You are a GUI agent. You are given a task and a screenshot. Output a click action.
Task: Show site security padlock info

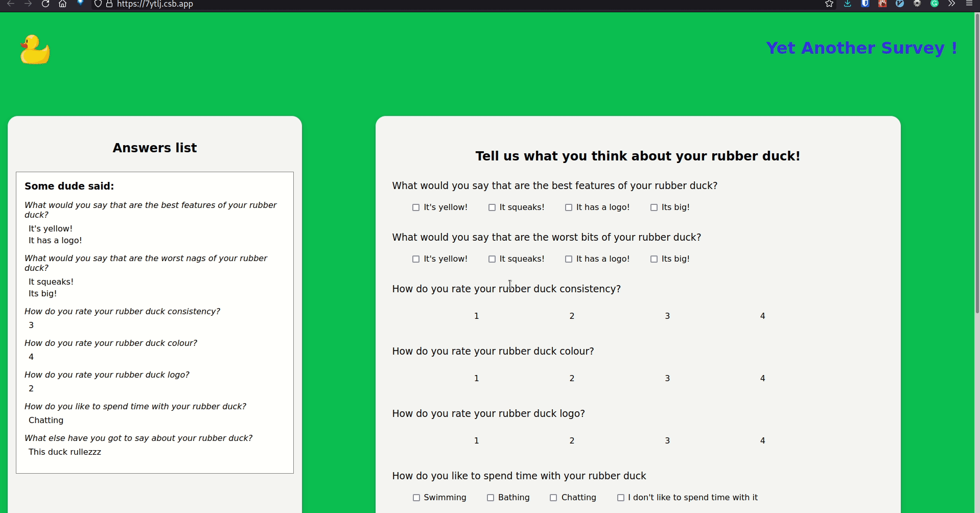(109, 4)
